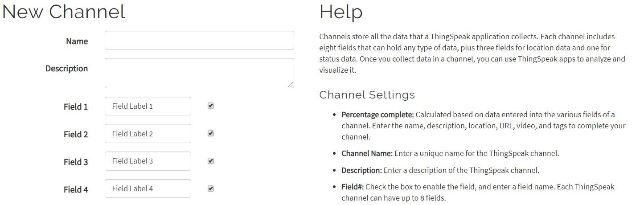Click the 'New Channel' heading
Viewport: 644px width, 205px height.
click(64, 12)
